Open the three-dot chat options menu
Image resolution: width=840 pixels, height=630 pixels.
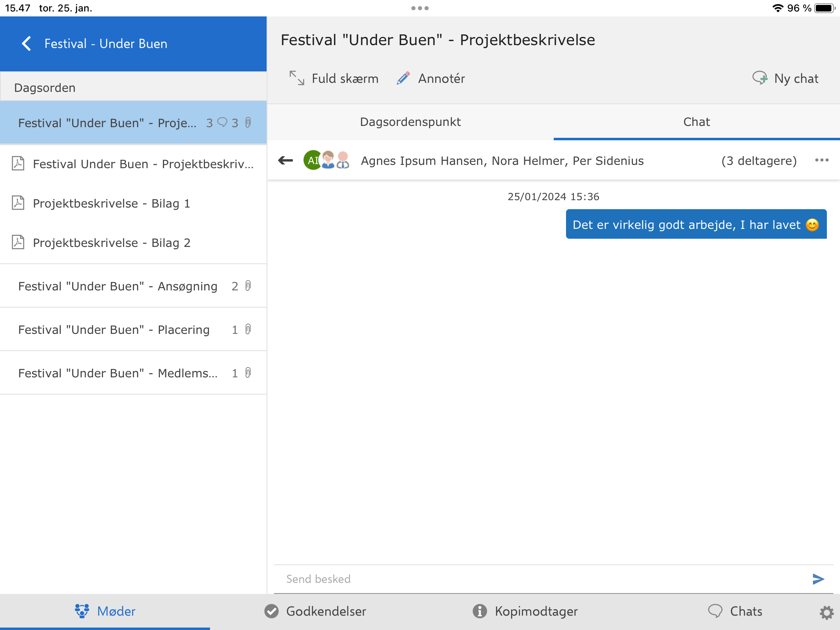coord(822,160)
